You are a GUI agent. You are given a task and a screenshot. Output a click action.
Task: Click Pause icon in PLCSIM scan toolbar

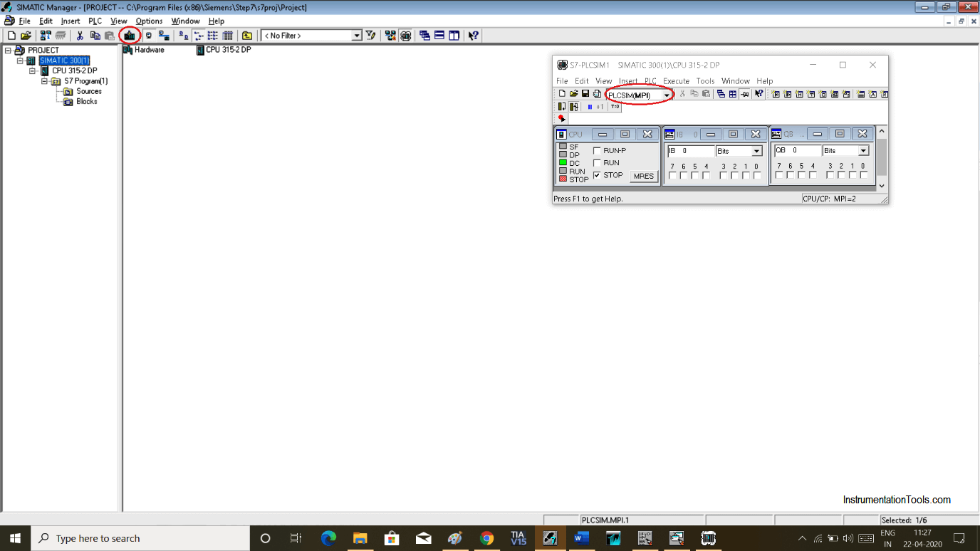tap(590, 107)
